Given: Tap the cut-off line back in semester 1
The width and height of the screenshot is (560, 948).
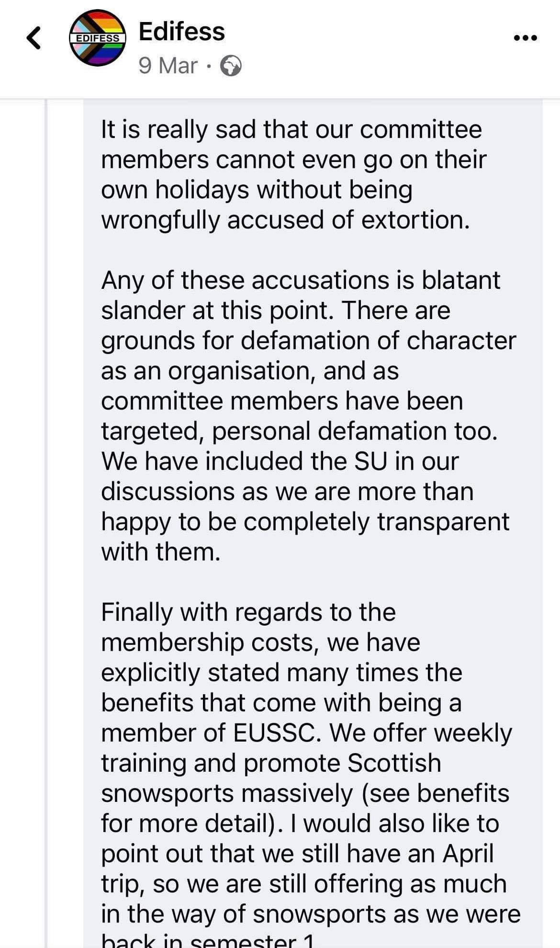Looking at the screenshot, I should click(x=208, y=941).
